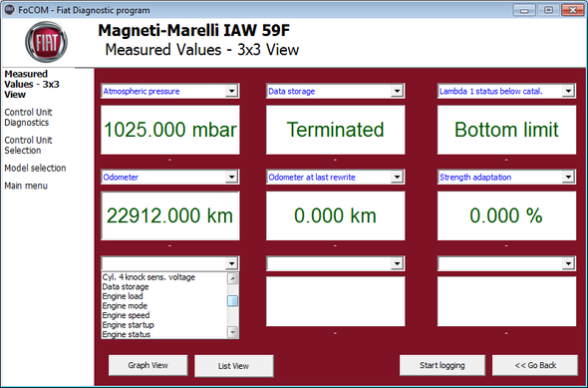The height and width of the screenshot is (388, 588).
Task: Return to Main menu
Action: 26,186
